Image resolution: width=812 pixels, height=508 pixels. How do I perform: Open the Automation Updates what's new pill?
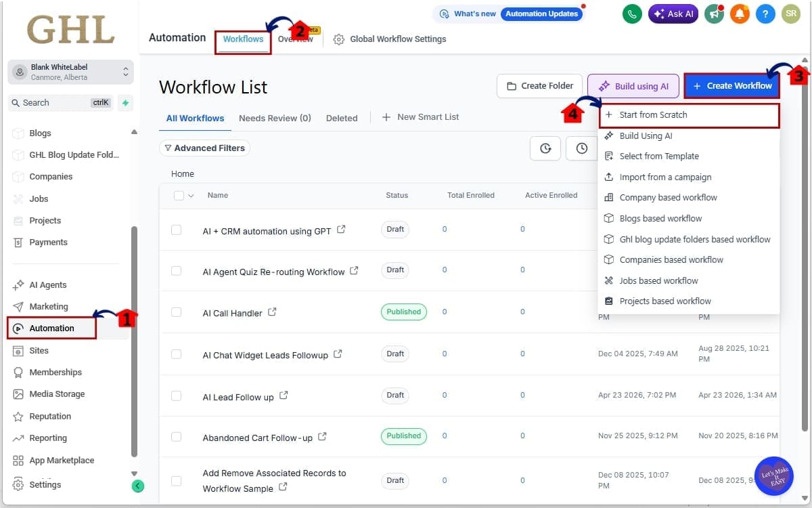542,14
